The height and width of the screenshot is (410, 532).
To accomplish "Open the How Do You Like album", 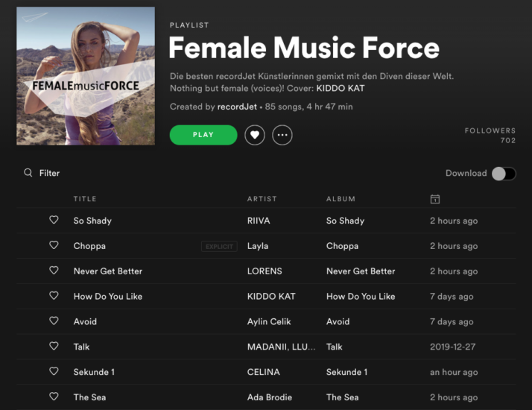I will (x=361, y=296).
